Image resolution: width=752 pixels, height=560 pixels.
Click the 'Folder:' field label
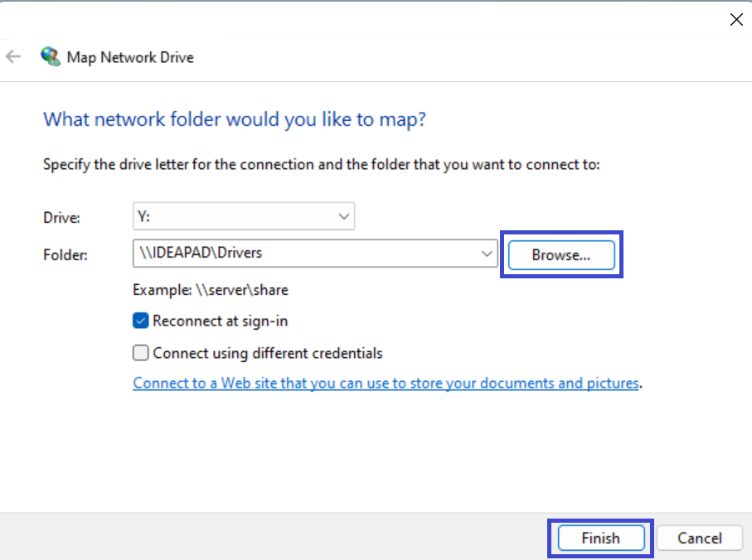tap(65, 254)
